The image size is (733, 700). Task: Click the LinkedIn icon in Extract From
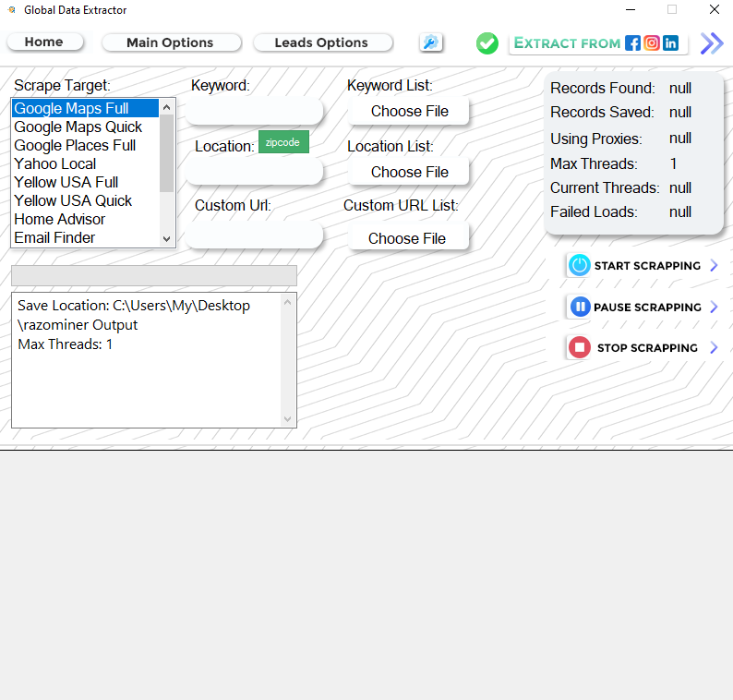click(x=670, y=43)
